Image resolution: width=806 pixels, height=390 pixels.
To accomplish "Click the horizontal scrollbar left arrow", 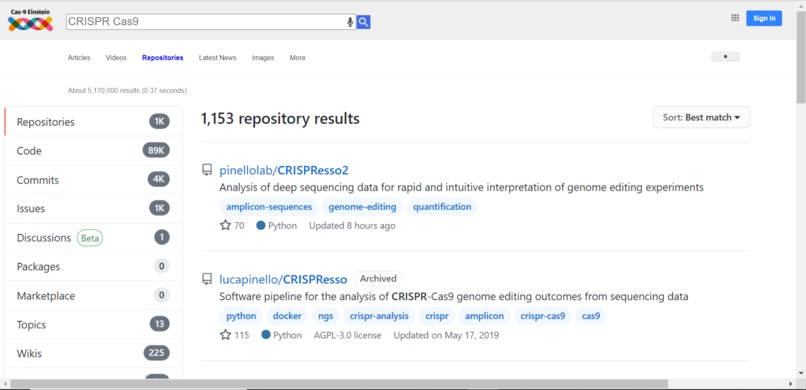I will point(5,384).
